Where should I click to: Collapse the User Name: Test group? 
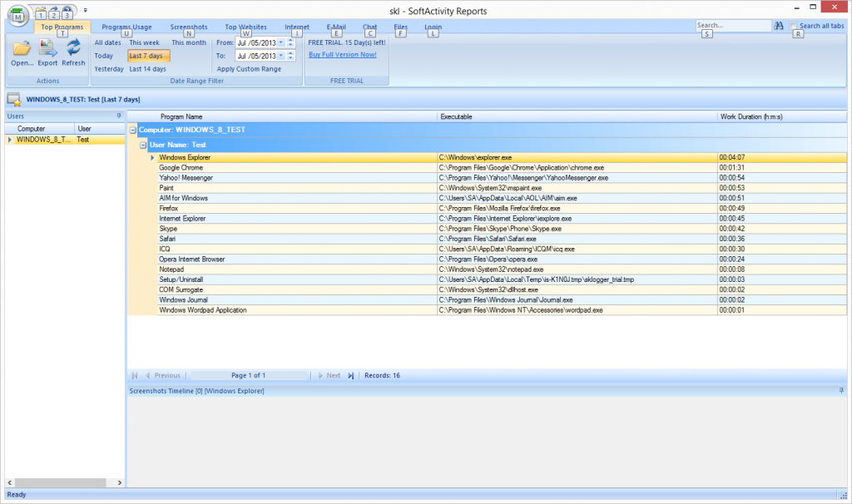[x=143, y=145]
